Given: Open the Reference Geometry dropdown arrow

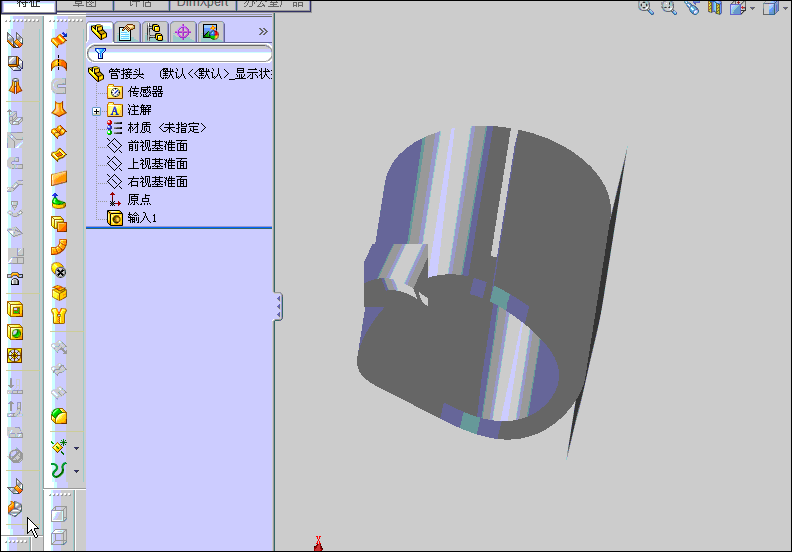Looking at the screenshot, I should point(76,448).
